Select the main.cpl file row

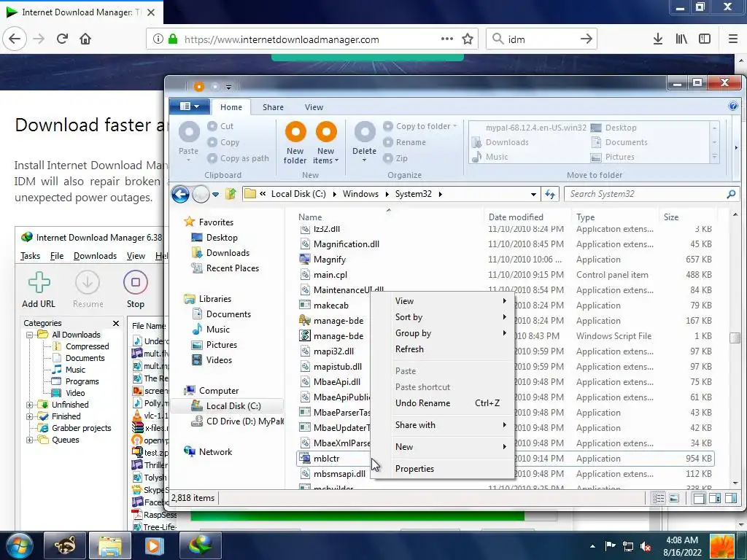[505, 275]
